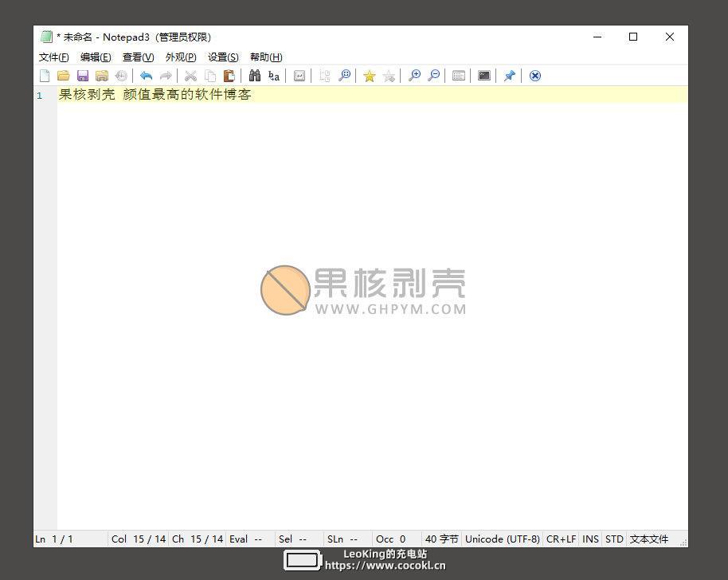Pin window always on top icon
The image size is (728, 580).
click(510, 76)
